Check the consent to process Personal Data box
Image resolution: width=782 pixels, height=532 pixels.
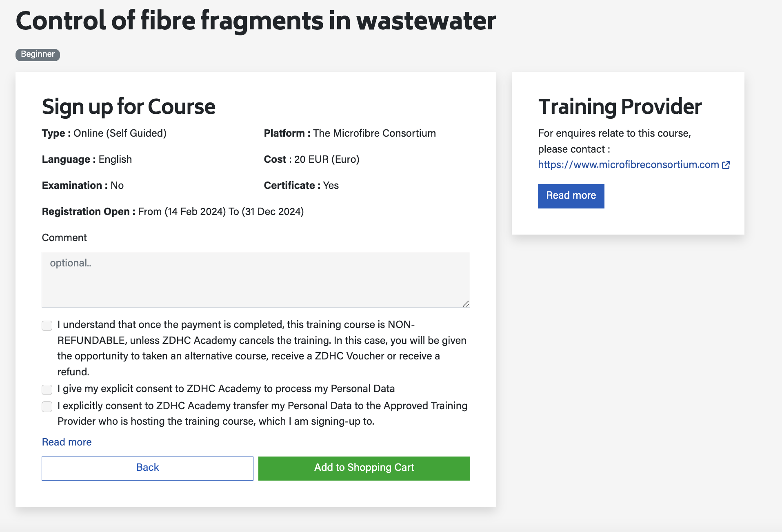coord(47,389)
